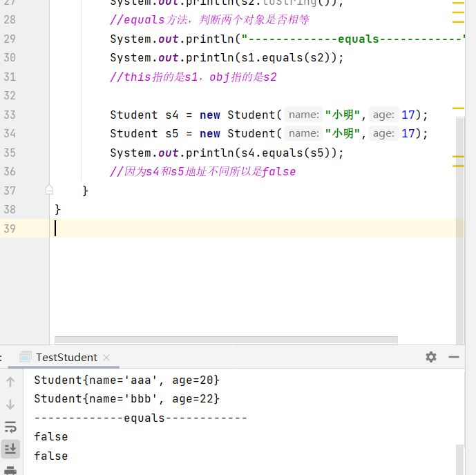Screen dimensions: 476x475
Task: Toggle scroll to end of console output
Action: [x=10, y=449]
